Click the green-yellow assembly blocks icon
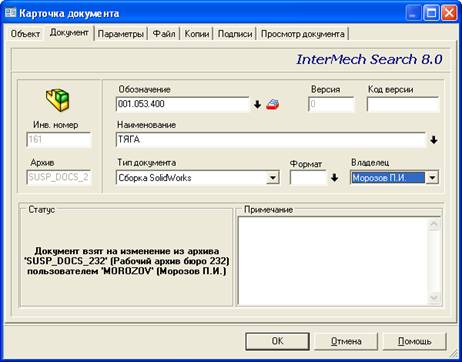 (x=58, y=100)
